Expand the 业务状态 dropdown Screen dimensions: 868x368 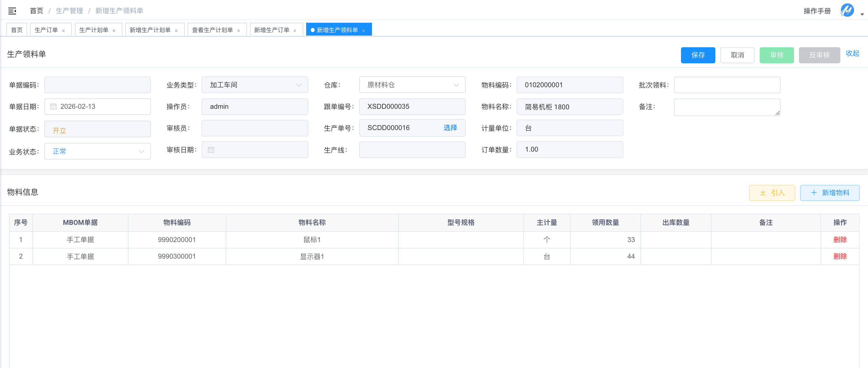tap(97, 151)
